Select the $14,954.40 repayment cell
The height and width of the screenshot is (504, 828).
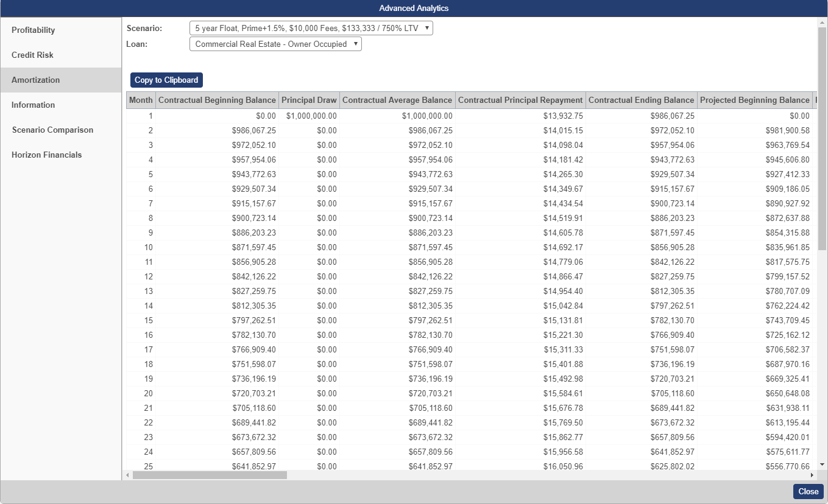520,291
